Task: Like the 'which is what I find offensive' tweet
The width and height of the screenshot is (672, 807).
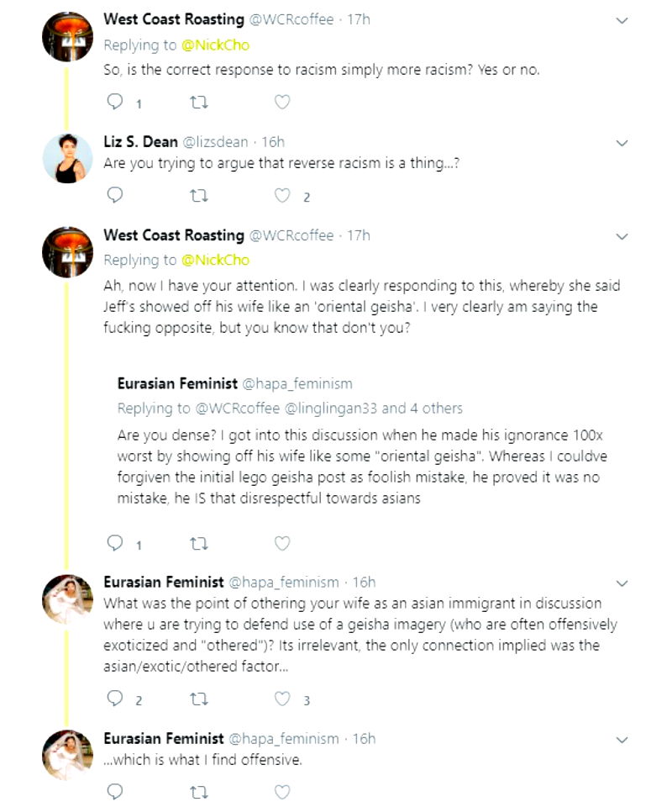Action: (x=282, y=791)
